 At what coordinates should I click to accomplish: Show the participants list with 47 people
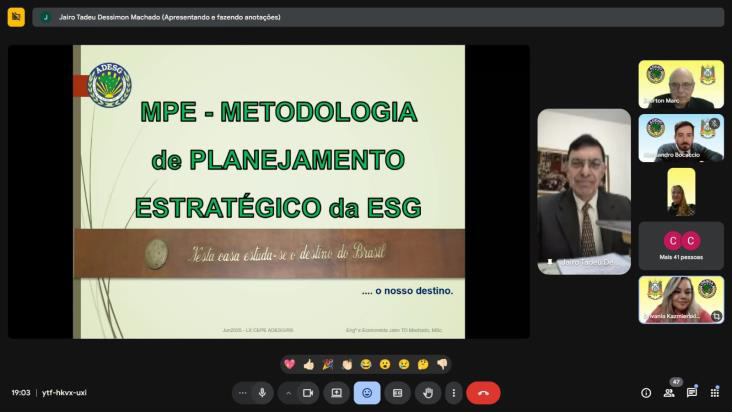click(x=669, y=393)
